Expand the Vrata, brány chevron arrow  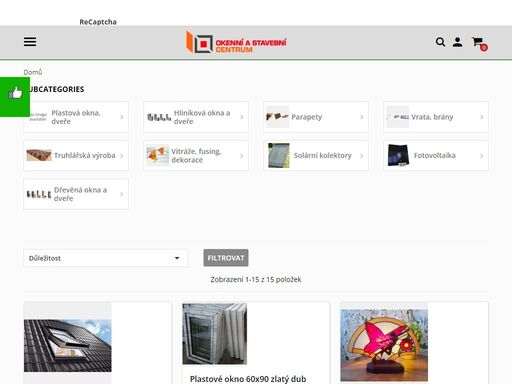[482, 117]
